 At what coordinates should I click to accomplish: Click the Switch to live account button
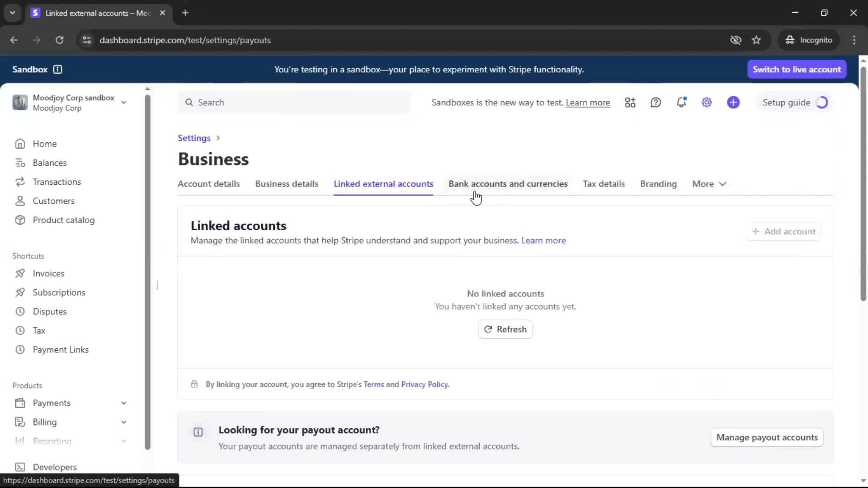[x=797, y=69]
